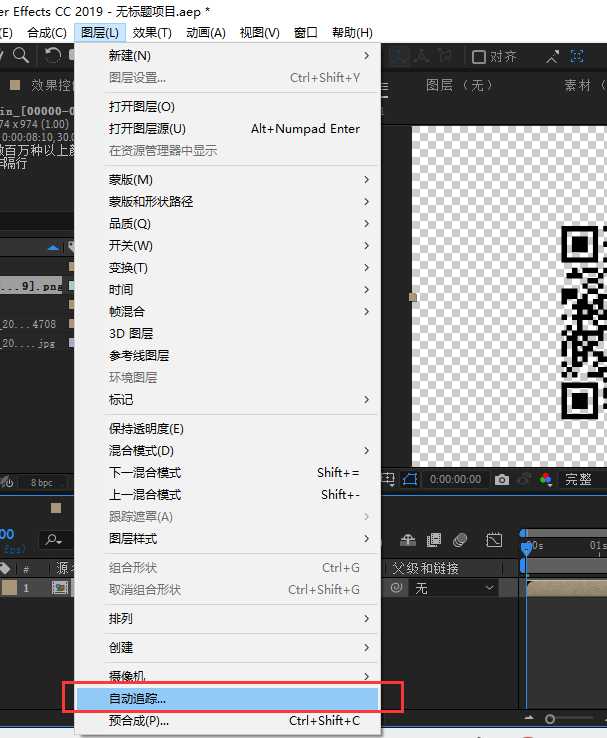Open the 图层(L) menu
The image size is (607, 738).
tap(100, 32)
